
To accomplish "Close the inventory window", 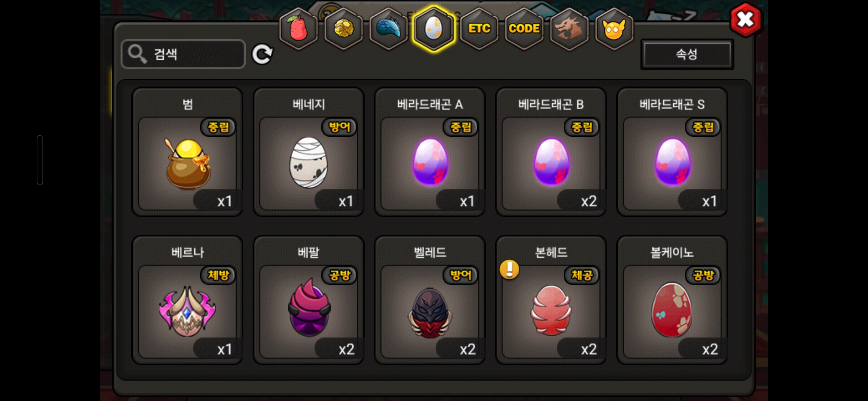I will tap(746, 20).
